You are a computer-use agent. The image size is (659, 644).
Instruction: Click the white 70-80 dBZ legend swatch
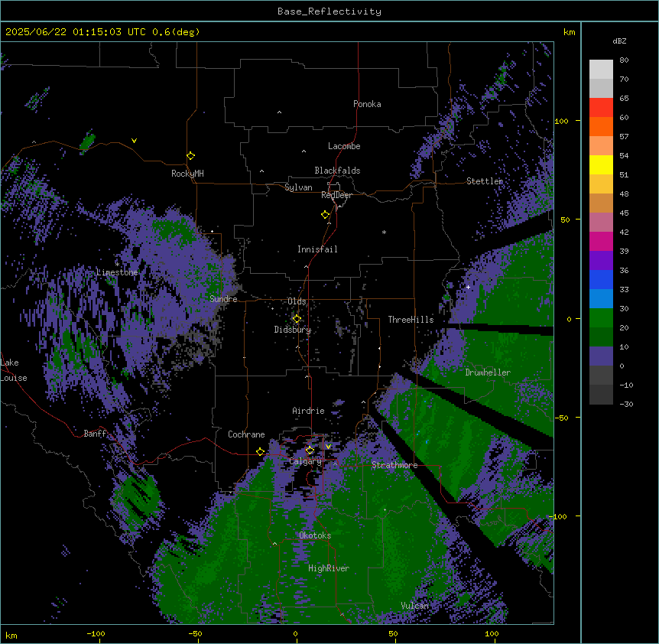pos(601,70)
